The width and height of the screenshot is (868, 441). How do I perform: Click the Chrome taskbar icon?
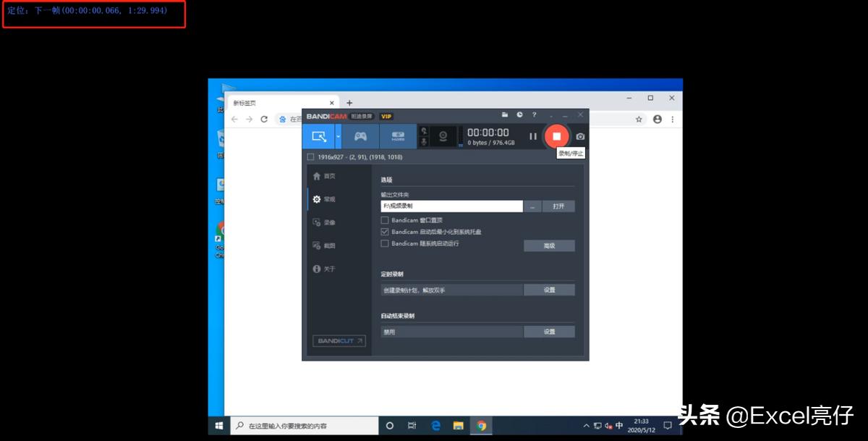coord(481,425)
